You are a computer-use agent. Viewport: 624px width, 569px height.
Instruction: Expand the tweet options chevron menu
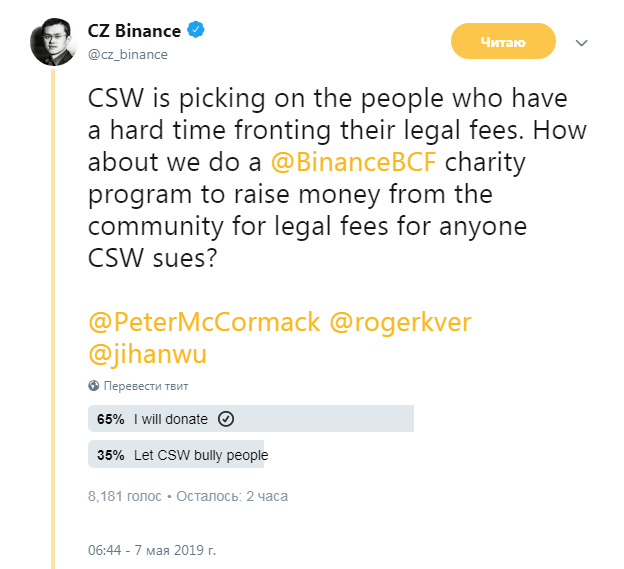pos(581,43)
